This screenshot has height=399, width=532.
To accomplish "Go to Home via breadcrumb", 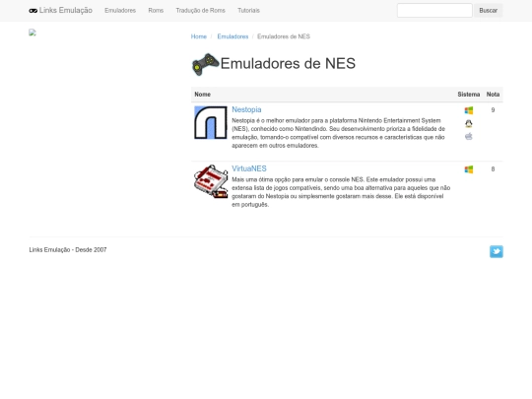I will pyautogui.click(x=198, y=36).
